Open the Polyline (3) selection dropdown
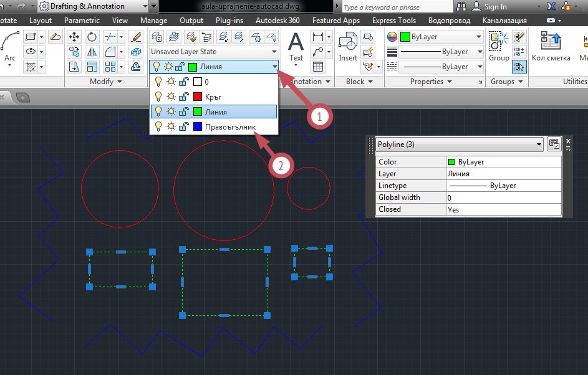 coord(460,145)
